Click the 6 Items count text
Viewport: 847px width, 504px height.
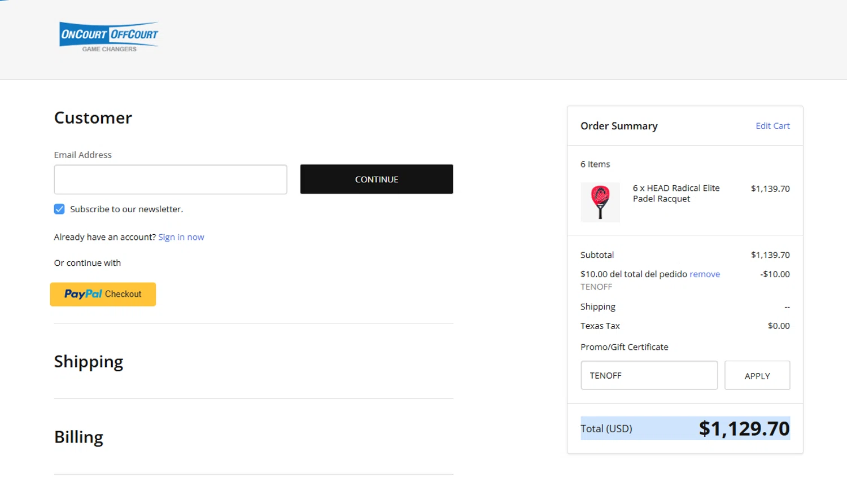pyautogui.click(x=595, y=164)
